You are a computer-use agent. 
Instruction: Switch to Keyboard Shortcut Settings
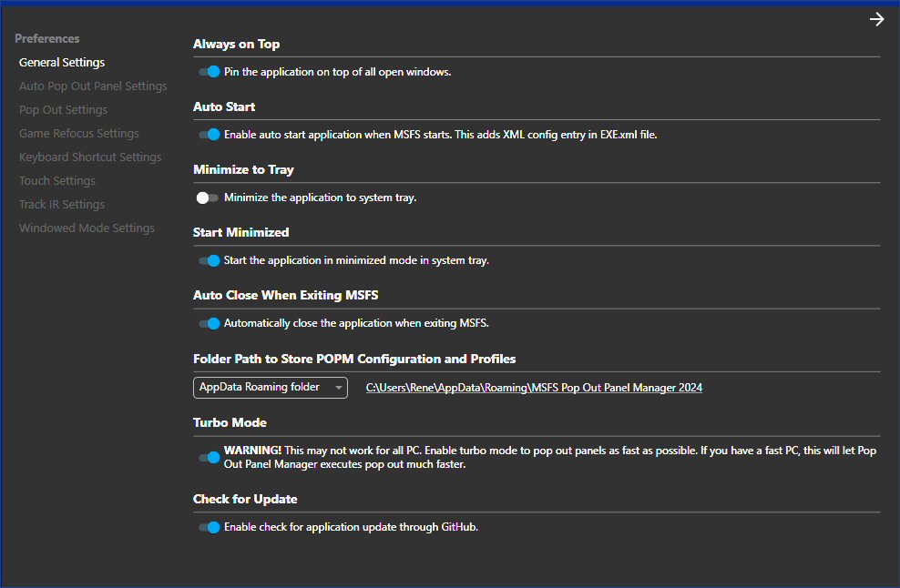[90, 157]
